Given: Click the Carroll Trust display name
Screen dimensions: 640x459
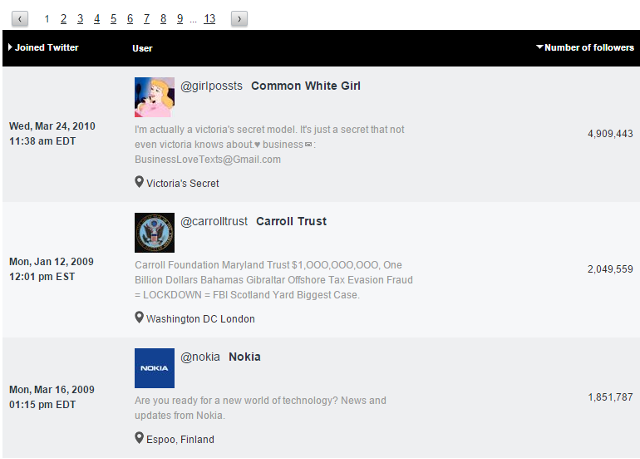Looking at the screenshot, I should click(x=291, y=222).
